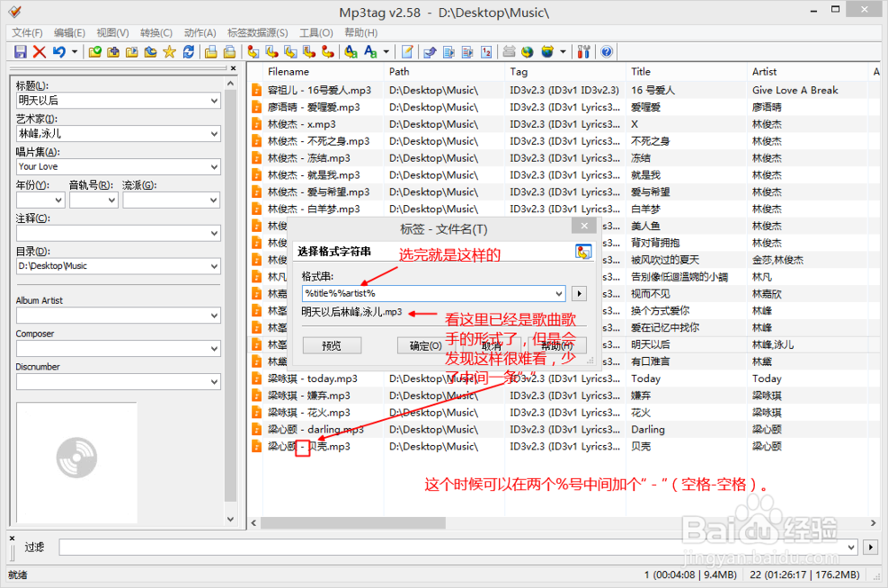Screen dimensions: 888x588
Task: Click the album cover art placeholder
Action: 76,463
